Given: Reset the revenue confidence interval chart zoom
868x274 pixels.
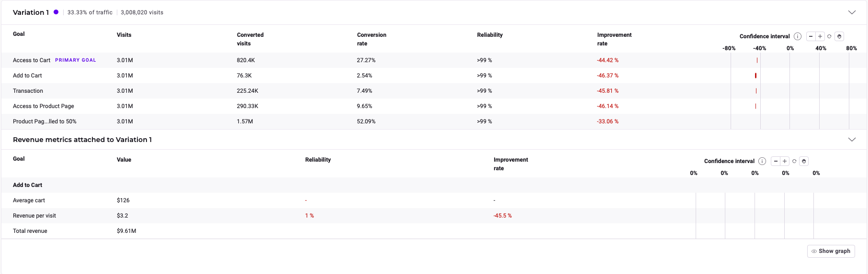Looking at the screenshot, I should [794, 161].
